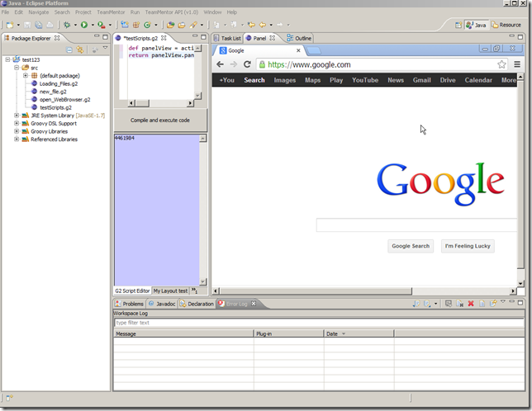
Task: Open the Chrome hamburger menu
Action: [517, 64]
